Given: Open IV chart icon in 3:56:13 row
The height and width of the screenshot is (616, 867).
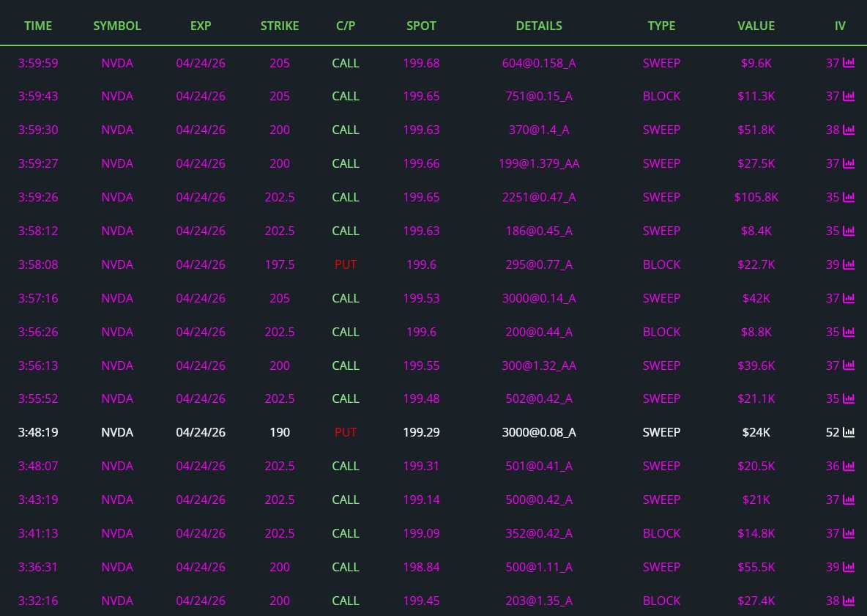Looking at the screenshot, I should click(848, 365).
